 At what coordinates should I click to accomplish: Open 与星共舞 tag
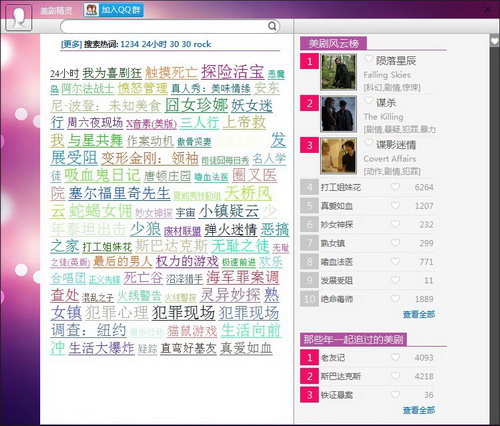click(x=95, y=140)
